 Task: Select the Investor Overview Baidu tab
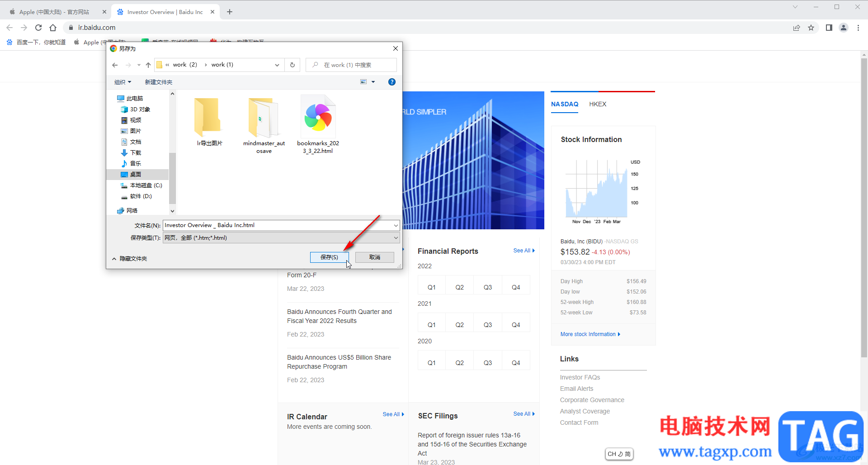(165, 12)
